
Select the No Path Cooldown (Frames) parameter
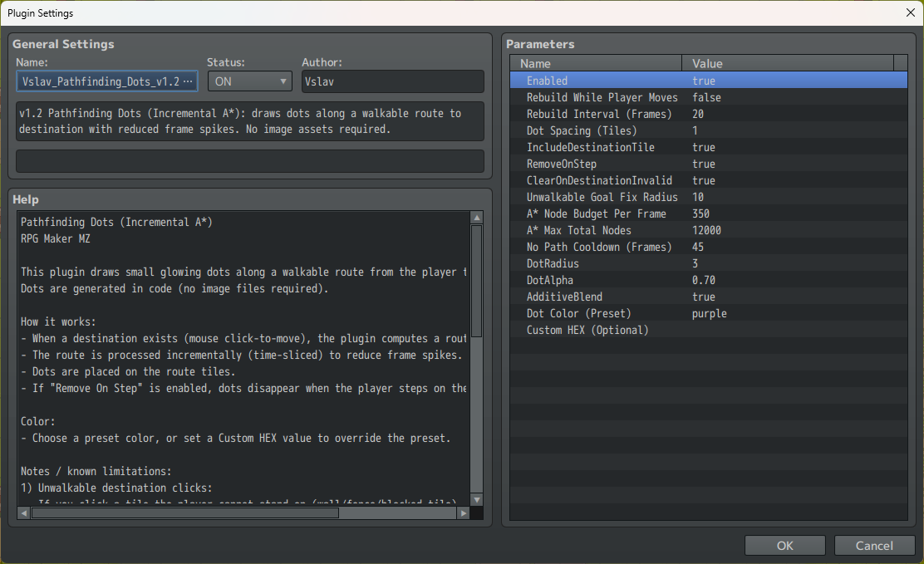pyautogui.click(x=708, y=247)
